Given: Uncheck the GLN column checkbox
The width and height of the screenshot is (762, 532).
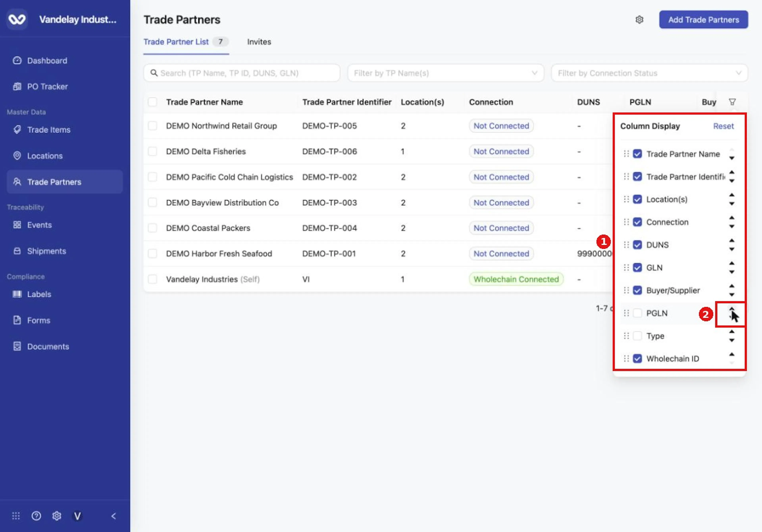Looking at the screenshot, I should click(637, 268).
